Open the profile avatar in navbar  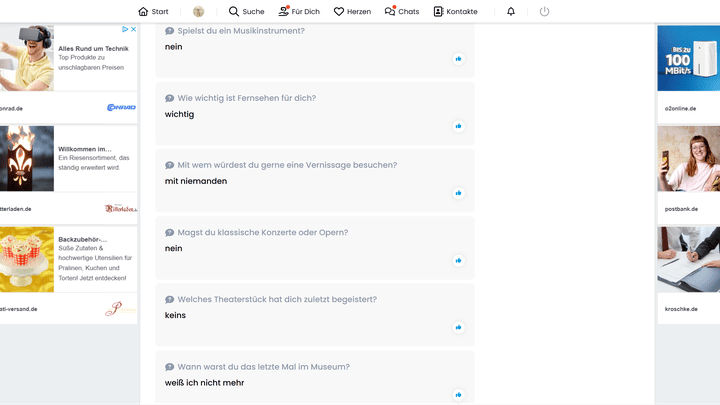(199, 12)
